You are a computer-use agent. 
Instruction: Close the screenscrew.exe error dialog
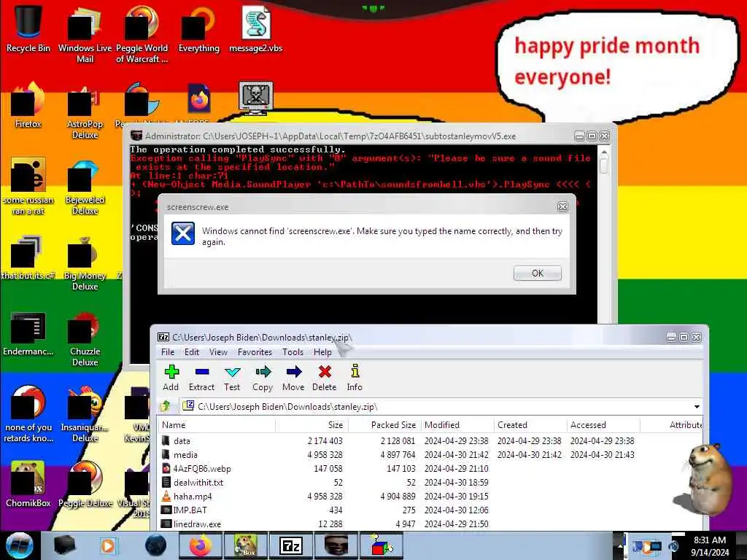[562, 206]
